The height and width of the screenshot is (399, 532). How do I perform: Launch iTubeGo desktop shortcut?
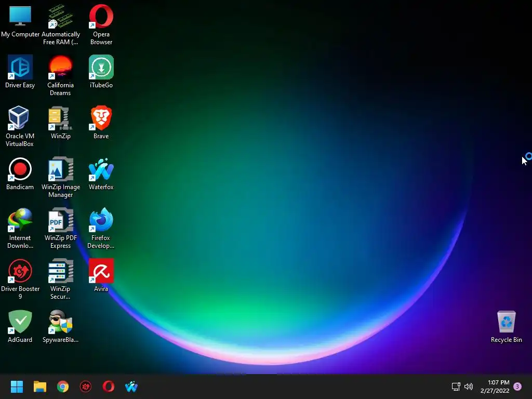pos(101,72)
